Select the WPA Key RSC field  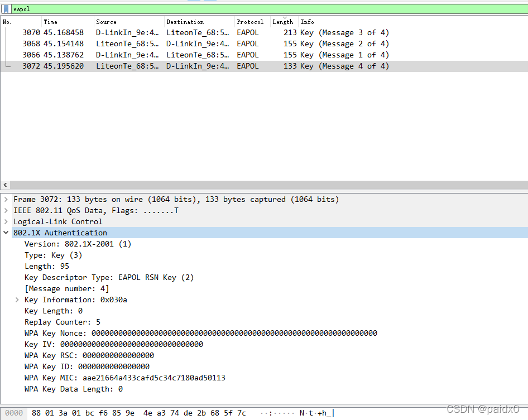point(89,355)
